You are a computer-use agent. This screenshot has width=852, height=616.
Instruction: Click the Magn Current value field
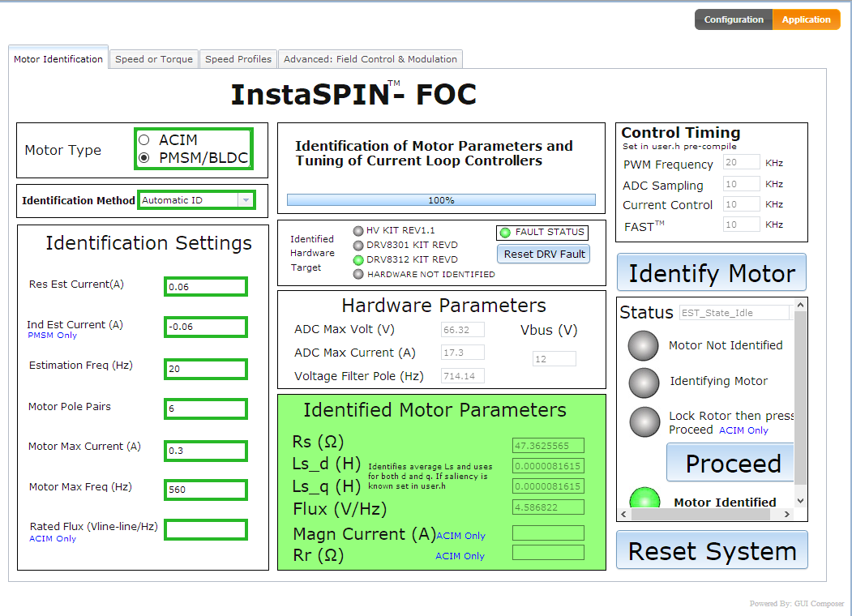[x=548, y=533]
